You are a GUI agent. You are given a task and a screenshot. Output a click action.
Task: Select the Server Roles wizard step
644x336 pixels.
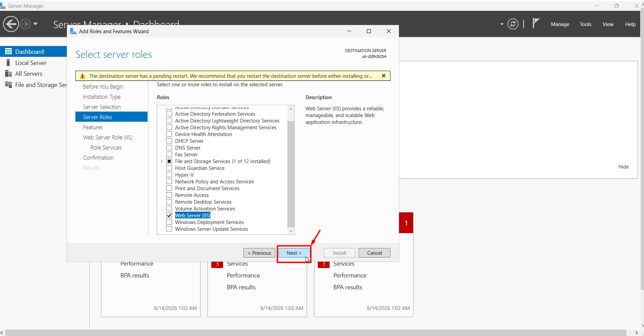112,117
